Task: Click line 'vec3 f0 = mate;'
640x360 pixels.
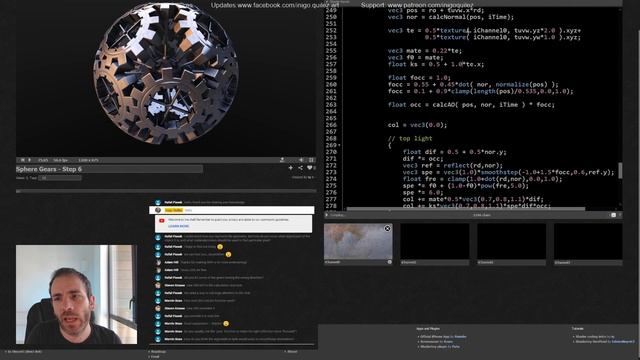Action: 416,58
